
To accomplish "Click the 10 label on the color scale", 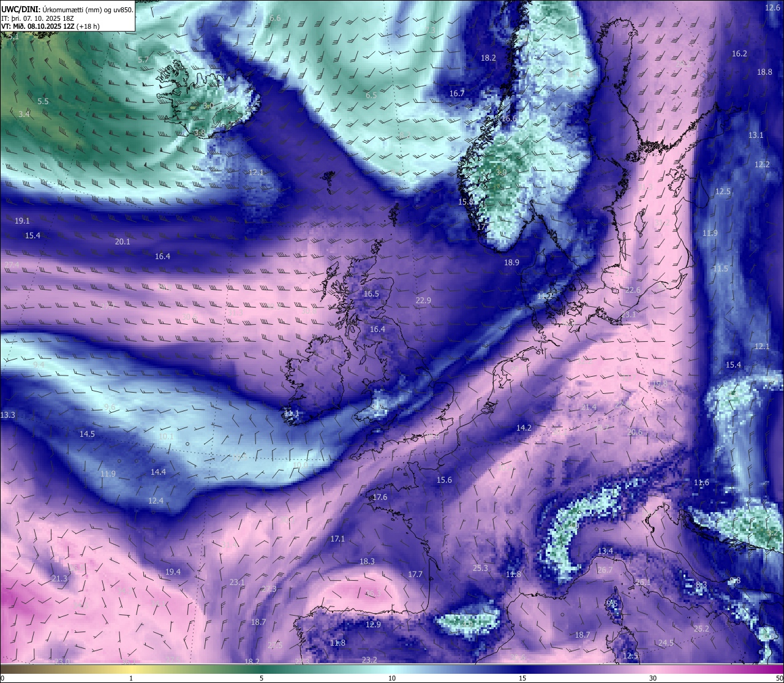I will [392, 678].
